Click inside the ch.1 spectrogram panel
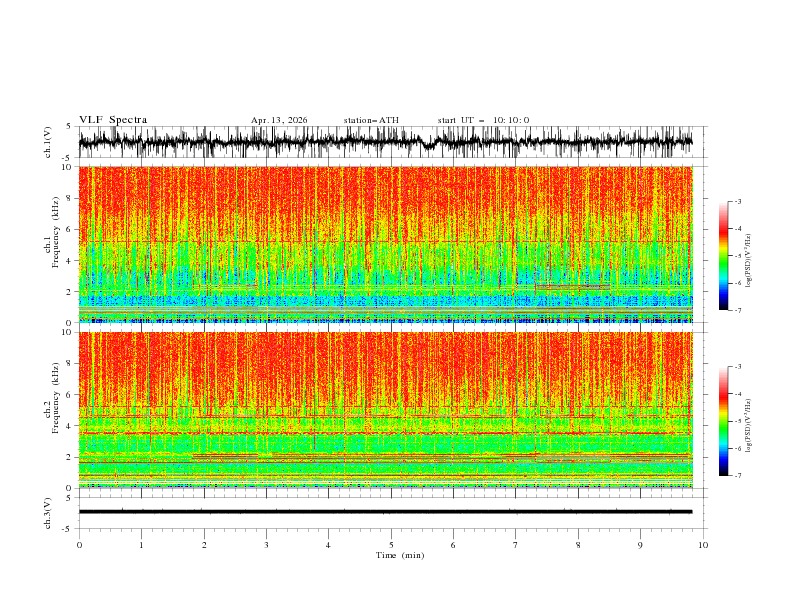This screenshot has height=612, width=792. click(x=385, y=244)
